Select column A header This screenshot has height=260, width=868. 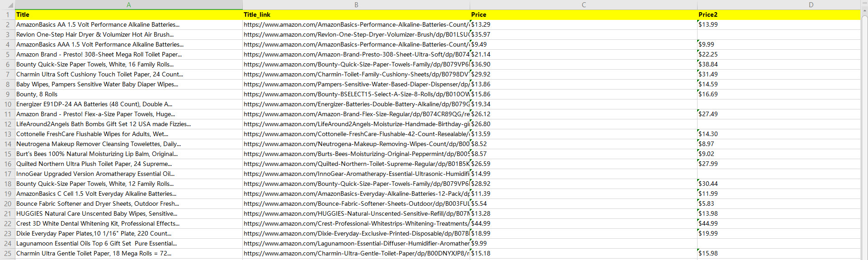(129, 5)
